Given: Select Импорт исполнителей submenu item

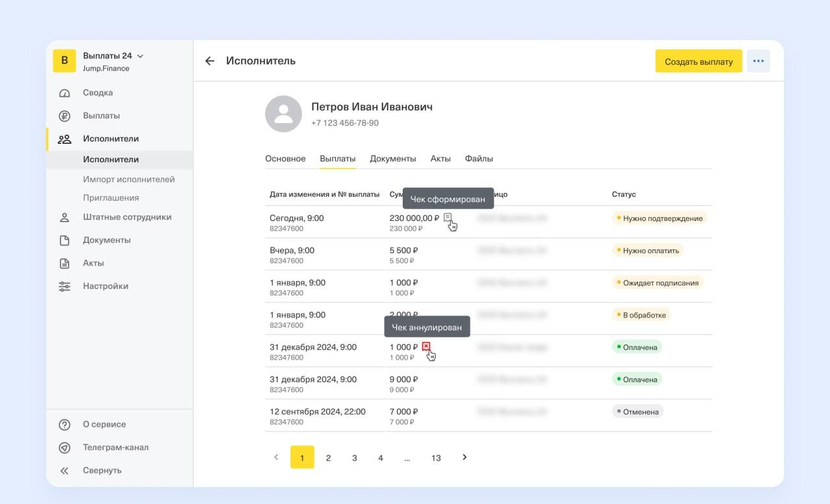Looking at the screenshot, I should coord(128,179).
